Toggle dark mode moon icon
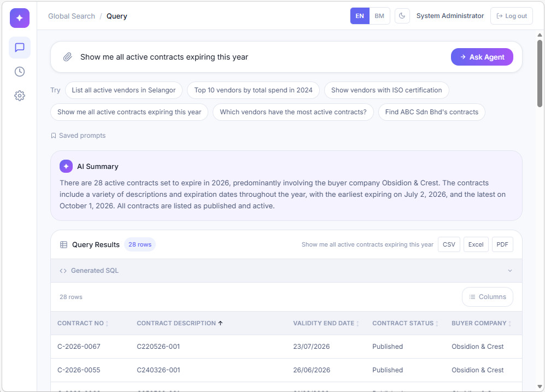The height and width of the screenshot is (392, 545). [402, 16]
